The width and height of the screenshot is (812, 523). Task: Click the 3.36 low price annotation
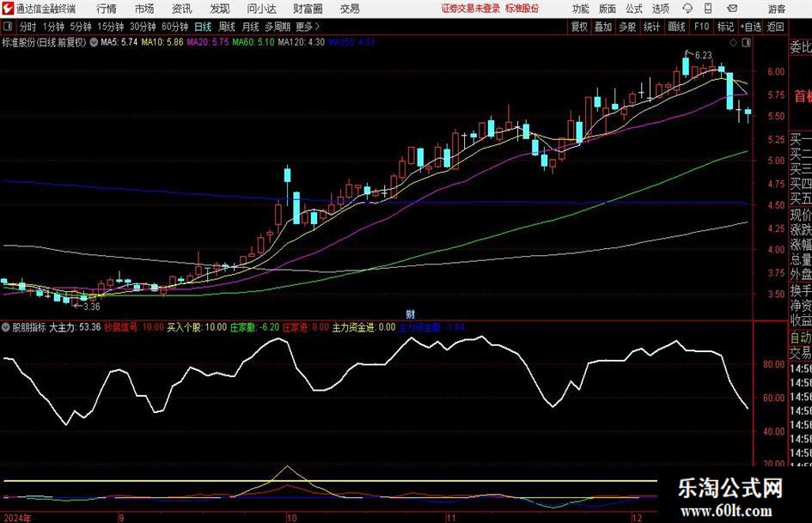point(92,307)
